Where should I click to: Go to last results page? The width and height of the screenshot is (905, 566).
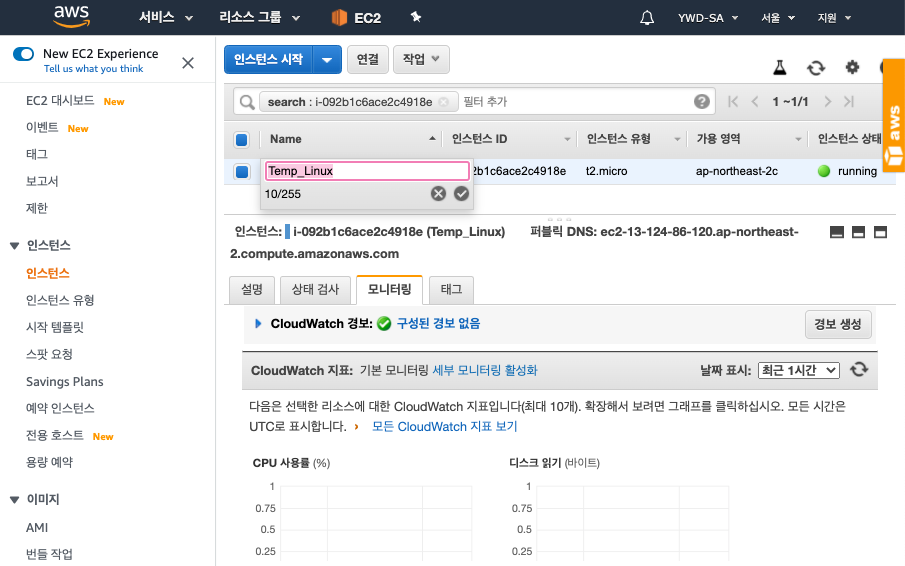point(848,102)
